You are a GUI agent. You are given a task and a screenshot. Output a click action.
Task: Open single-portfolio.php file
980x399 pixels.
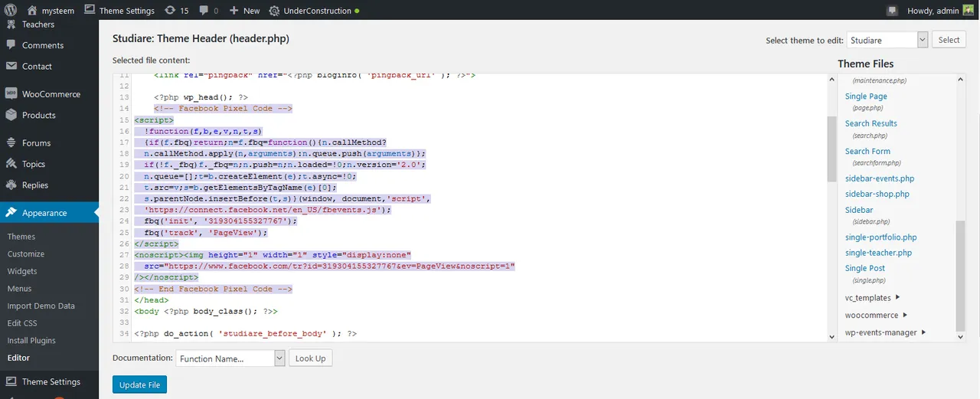pyautogui.click(x=881, y=237)
